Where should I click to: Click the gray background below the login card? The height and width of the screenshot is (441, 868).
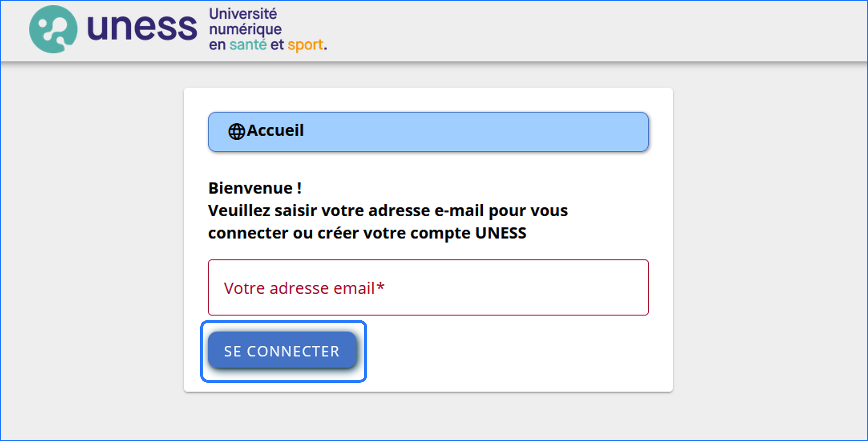[x=428, y=416]
